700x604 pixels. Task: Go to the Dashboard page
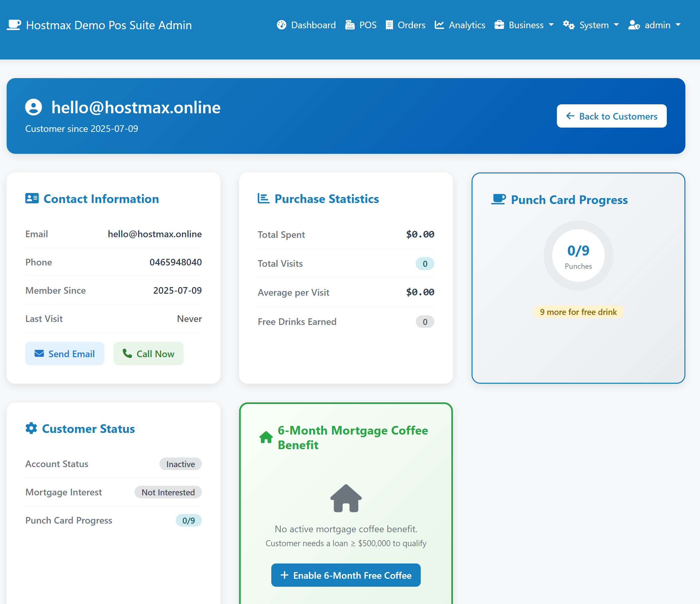pos(306,25)
